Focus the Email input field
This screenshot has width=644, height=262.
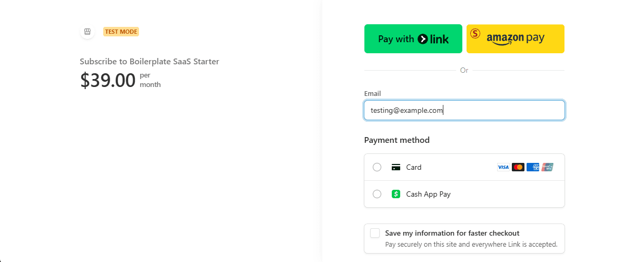point(464,110)
